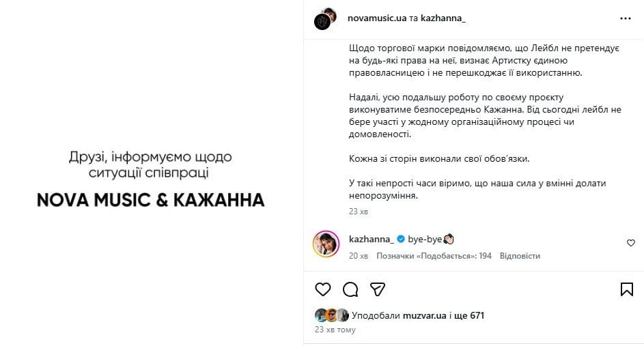Reply to the comment via «Відповісти»

tap(520, 256)
